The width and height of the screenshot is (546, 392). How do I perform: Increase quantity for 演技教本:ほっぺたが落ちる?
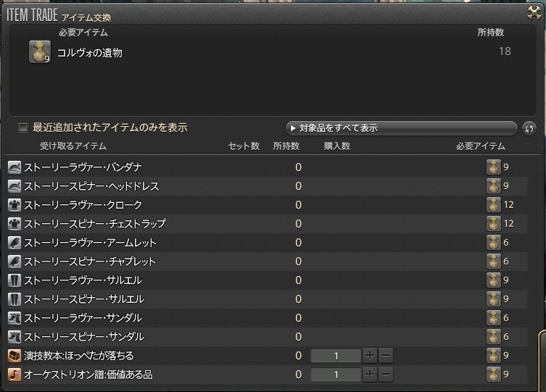(370, 356)
